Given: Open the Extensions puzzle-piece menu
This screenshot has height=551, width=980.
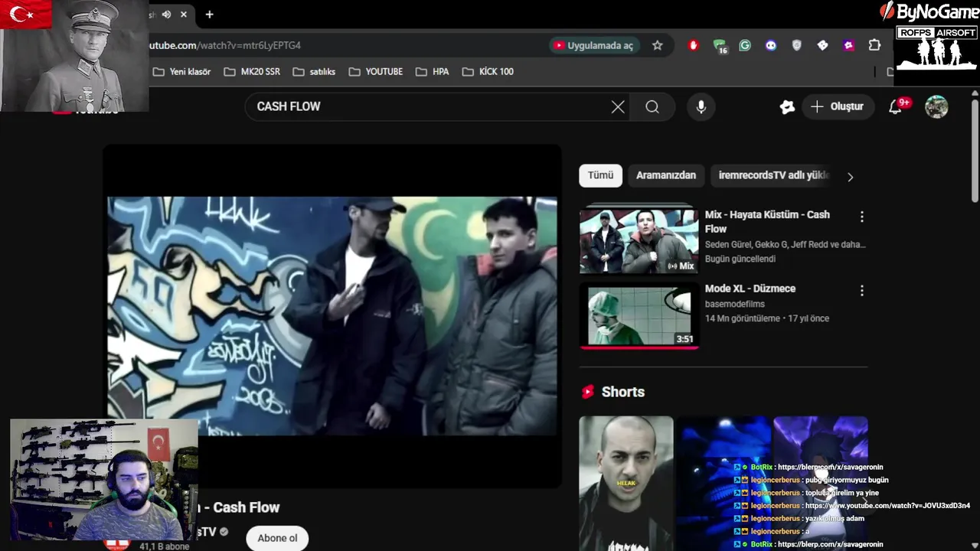Looking at the screenshot, I should tap(874, 45).
